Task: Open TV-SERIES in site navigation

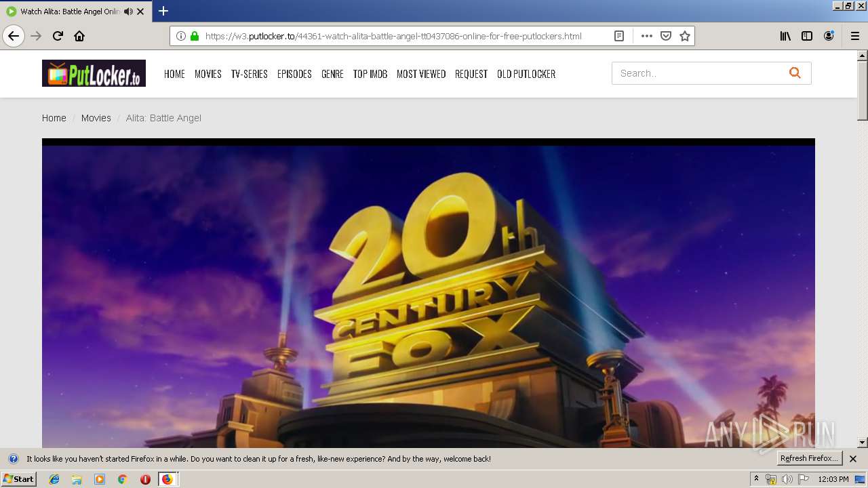Action: tap(250, 74)
